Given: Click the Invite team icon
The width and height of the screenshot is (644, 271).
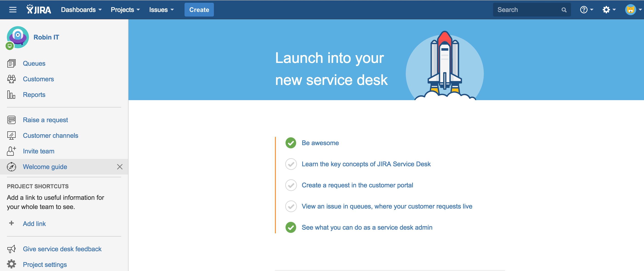Looking at the screenshot, I should tap(11, 151).
